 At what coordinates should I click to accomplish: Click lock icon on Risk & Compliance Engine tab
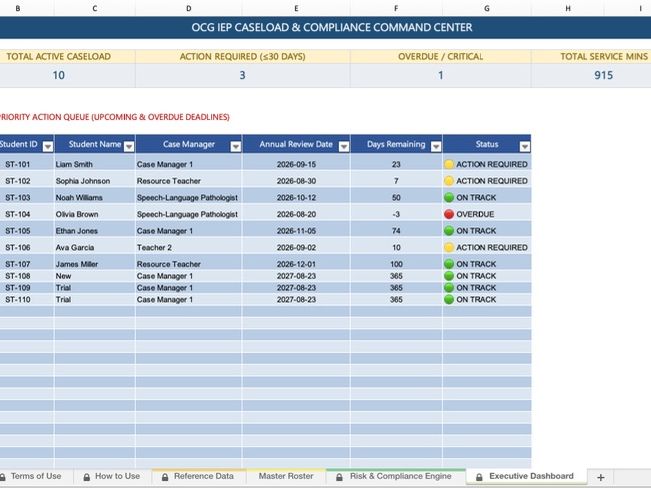tap(339, 477)
